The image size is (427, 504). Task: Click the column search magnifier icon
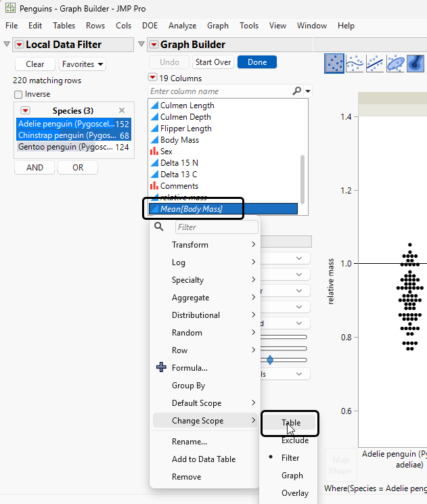[x=297, y=91]
